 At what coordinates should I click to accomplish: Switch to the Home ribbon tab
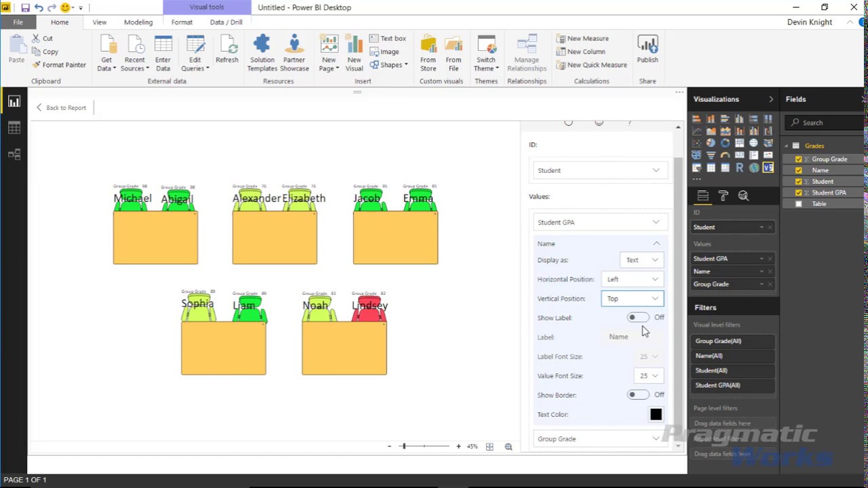click(x=60, y=22)
